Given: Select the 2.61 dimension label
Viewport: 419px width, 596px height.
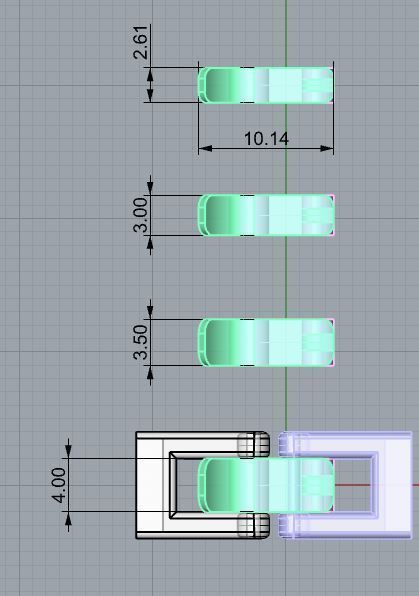Looking at the screenshot, I should 140,43.
